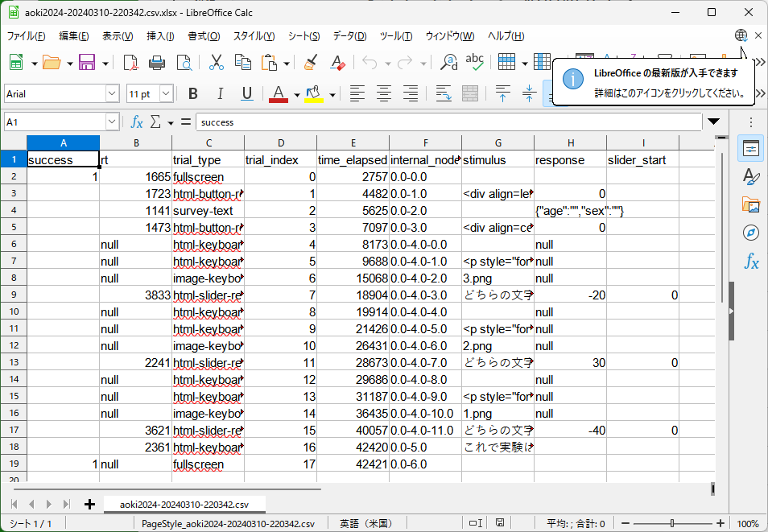The width and height of the screenshot is (768, 532).
Task: Click the Print icon
Action: click(157, 63)
